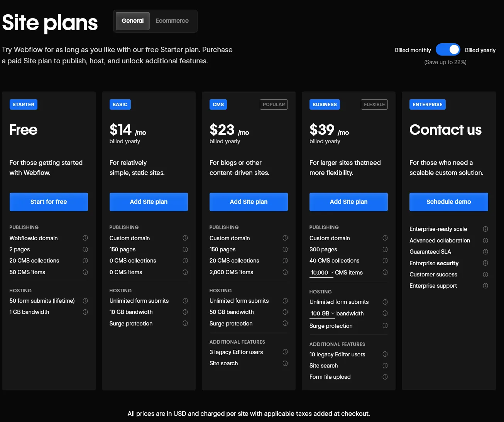Click the ENTERPRISE plan badge
The image size is (504, 422).
(428, 105)
